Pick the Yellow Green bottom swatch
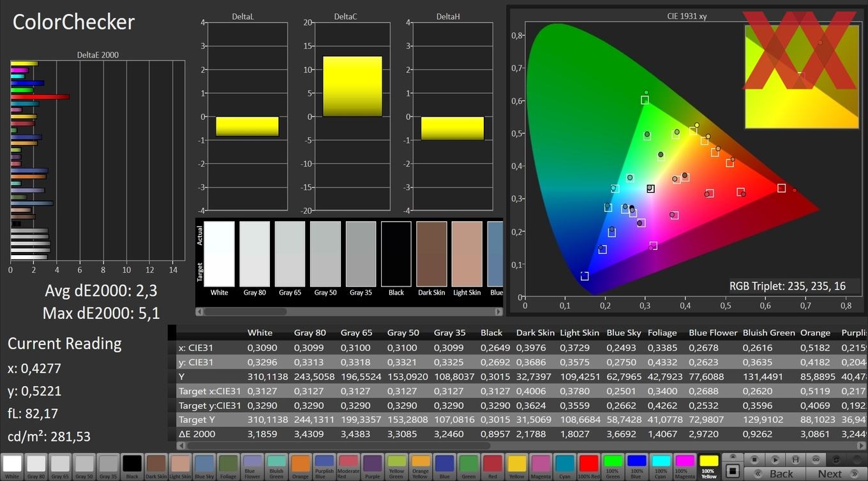868x481 pixels. (x=396, y=466)
